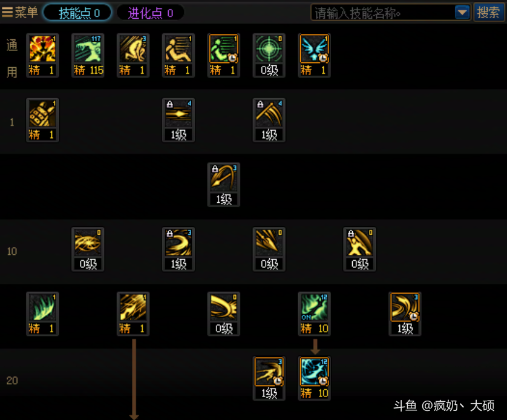The width and height of the screenshot is (507, 420).
Task: Open the 菜单 menu
Action: point(20,13)
